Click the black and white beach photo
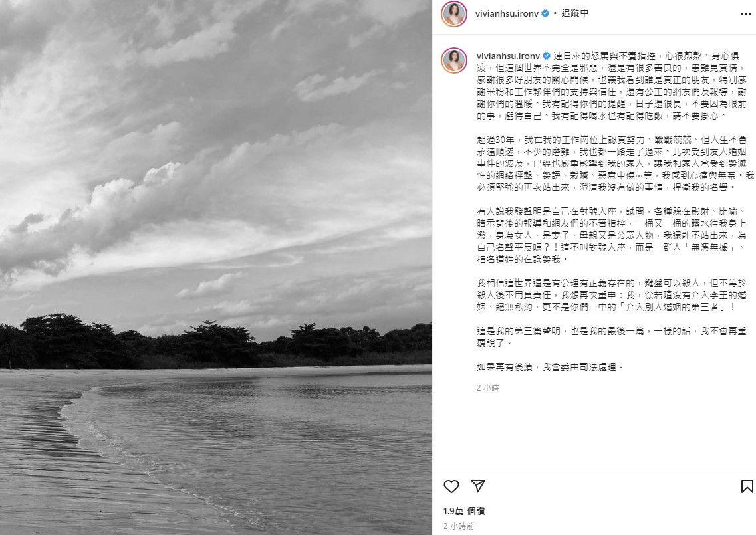Screen dimensions: 756x535 click(216, 267)
